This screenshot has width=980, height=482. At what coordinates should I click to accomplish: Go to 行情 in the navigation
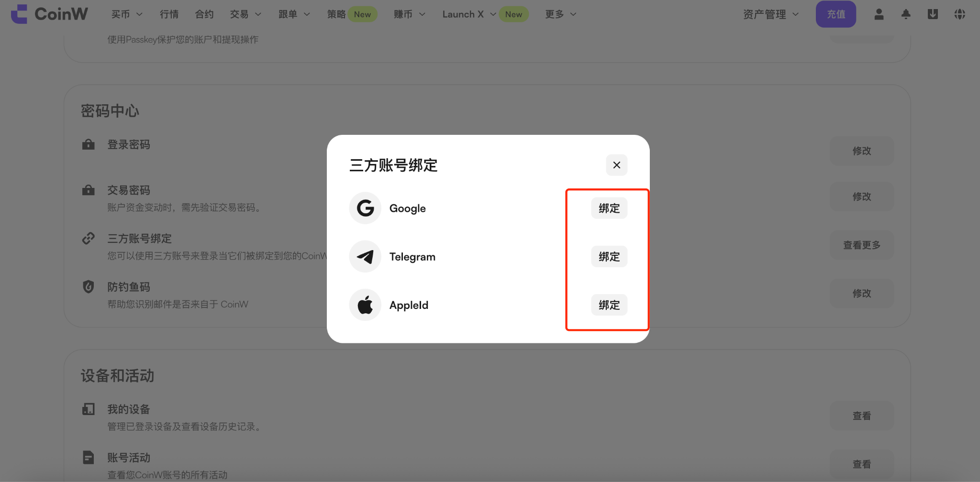pyautogui.click(x=169, y=14)
